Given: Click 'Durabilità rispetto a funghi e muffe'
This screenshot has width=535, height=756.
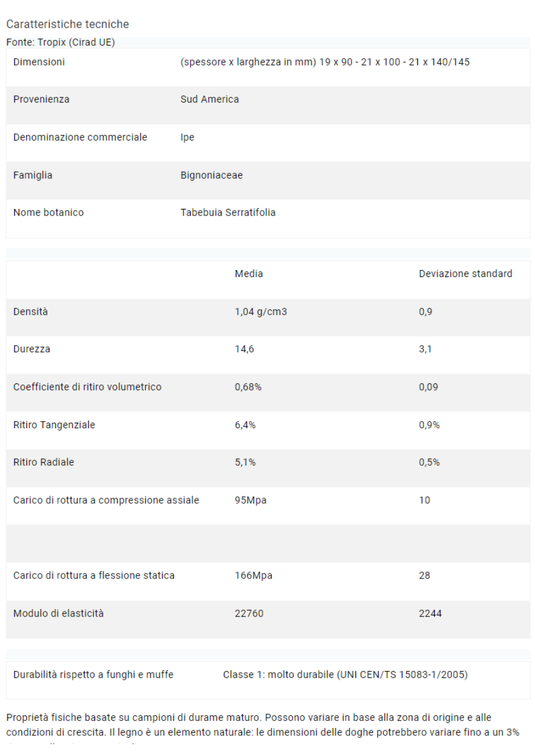Looking at the screenshot, I should (93, 675).
